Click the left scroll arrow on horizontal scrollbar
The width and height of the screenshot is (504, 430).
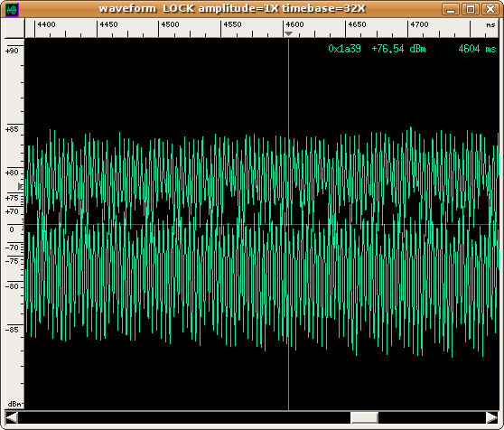(12, 417)
